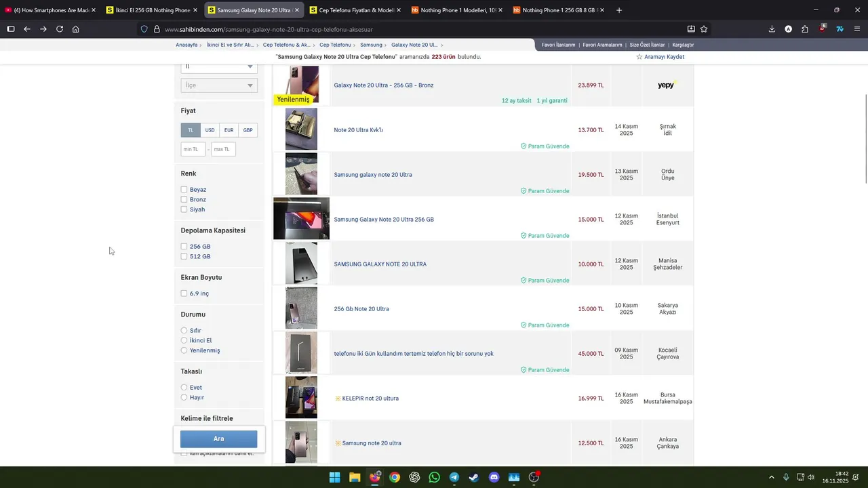This screenshot has height=488, width=868.
Task: Select Sıfır condition radio button
Action: click(x=184, y=331)
